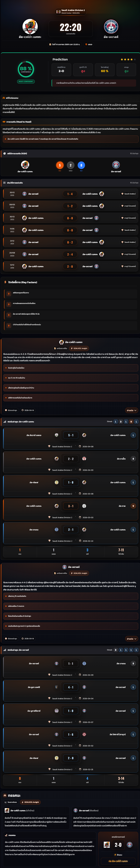This screenshot has height=868, width=140.
Task: Click the W result badge in Al Wehda streak
Action: [131, 422]
